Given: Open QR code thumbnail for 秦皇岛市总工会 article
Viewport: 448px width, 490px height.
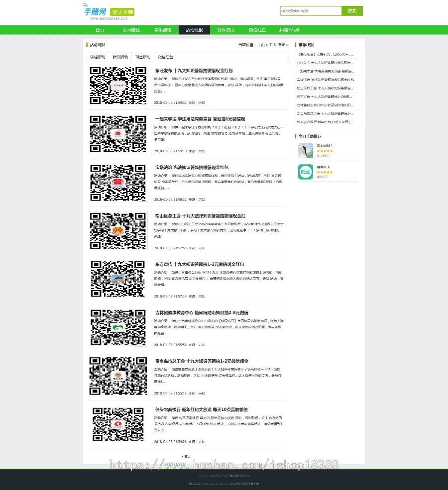Looking at the screenshot, I should click(118, 376).
